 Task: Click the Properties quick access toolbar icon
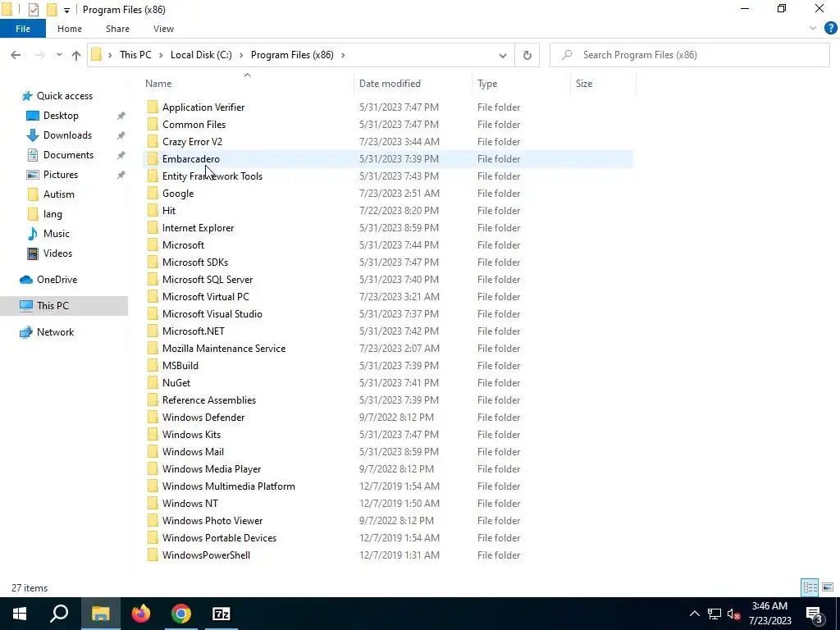pyautogui.click(x=33, y=10)
